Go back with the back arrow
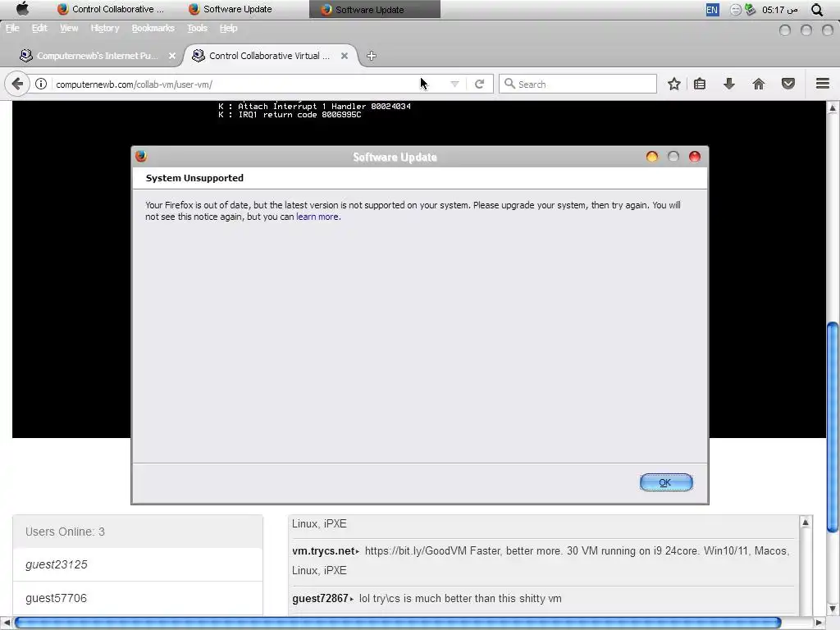Viewport: 840px width, 630px height. point(17,84)
